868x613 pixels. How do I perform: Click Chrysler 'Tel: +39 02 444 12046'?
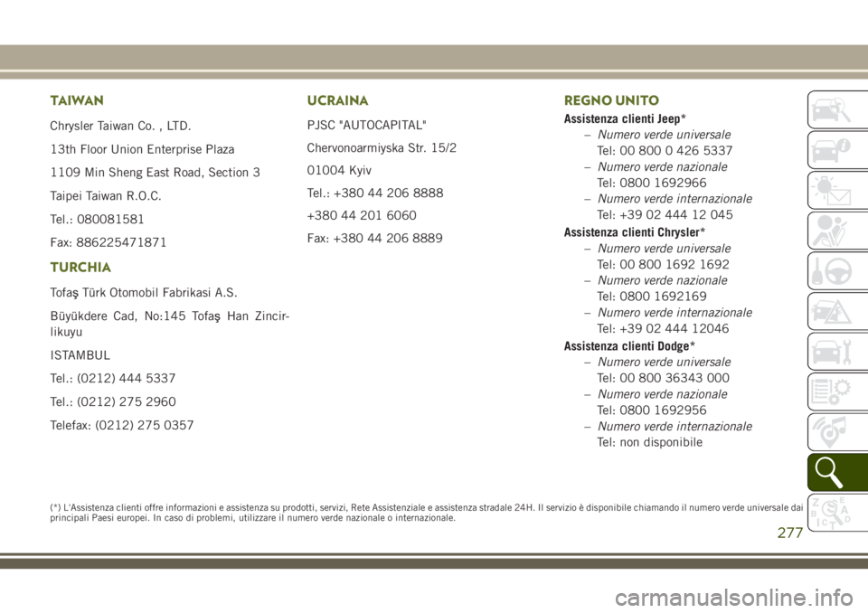tap(663, 328)
